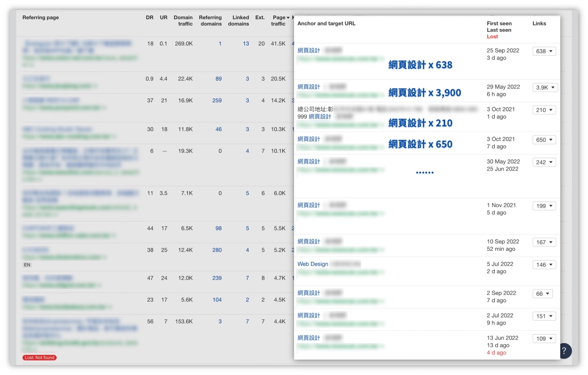Image resolution: width=588 pixels, height=375 pixels.
Task: Open referring domains count 280
Action: click(x=217, y=250)
